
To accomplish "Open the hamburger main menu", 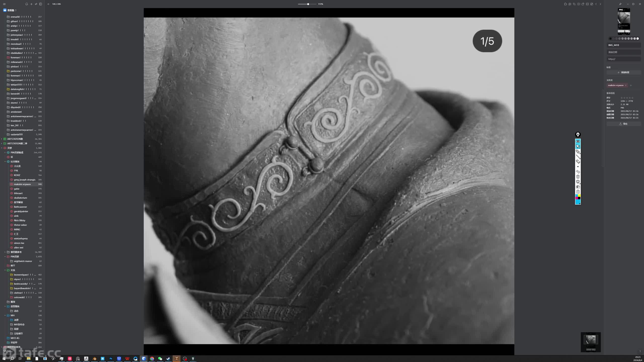I will [x=4, y=4].
